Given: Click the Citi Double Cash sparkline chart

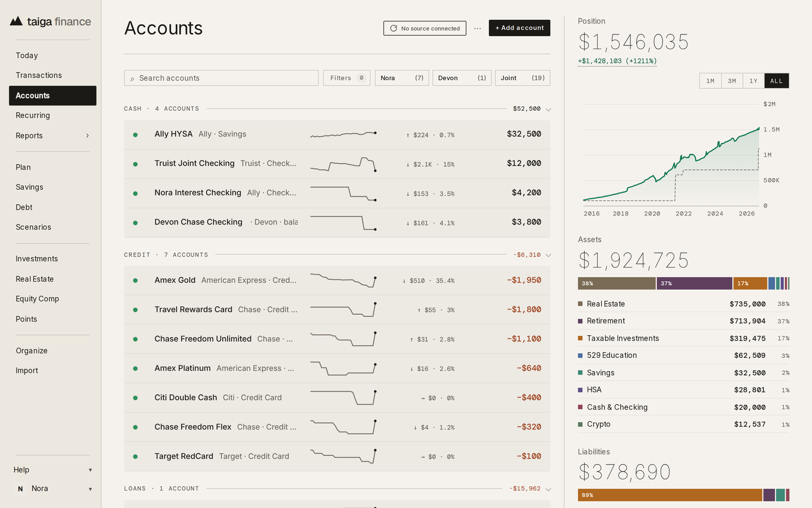Looking at the screenshot, I should [x=343, y=398].
